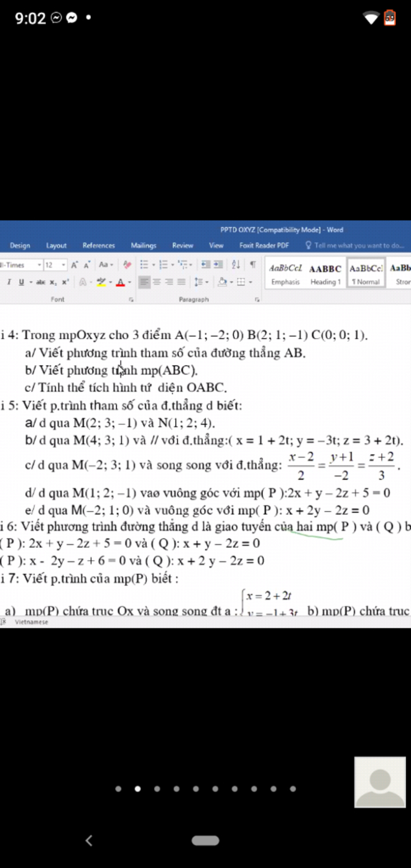
Task: Toggle the Show/Hide paragraph marks icon
Action: [x=253, y=265]
